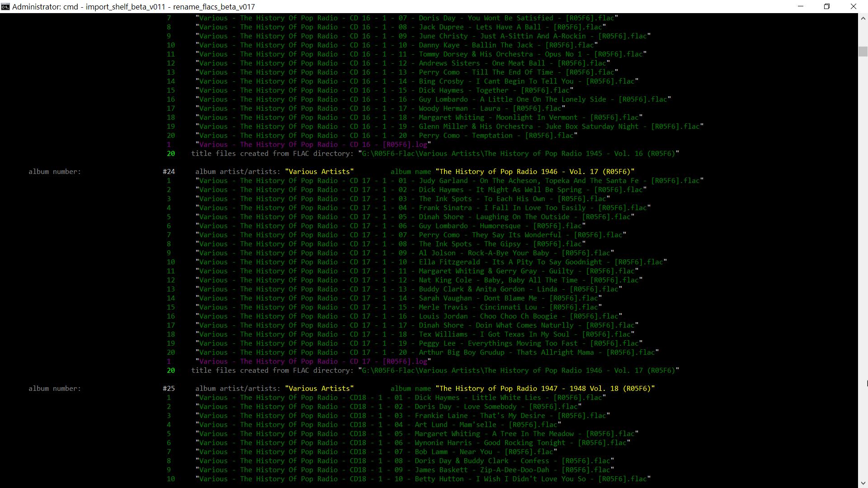The width and height of the screenshot is (868, 488).
Task: Click album name Pop Radio 1946 Vol. 17
Action: (x=535, y=172)
